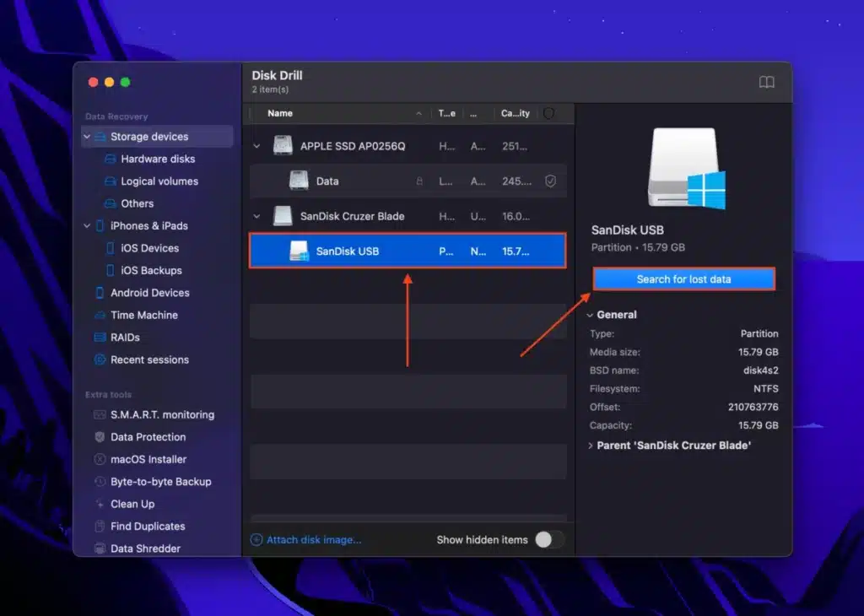Click the 'Partition • 15.79 GB' subtitle
Viewport: 864px width, 616px height.
point(638,247)
